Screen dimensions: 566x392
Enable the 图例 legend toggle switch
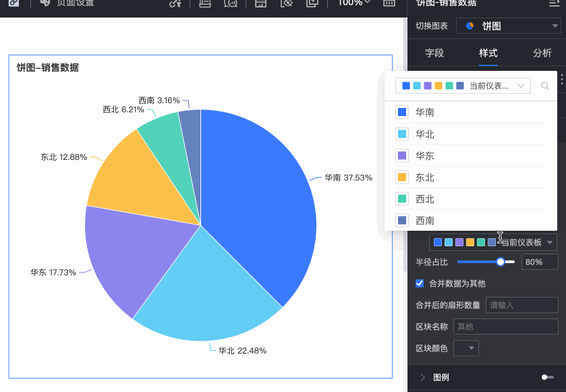pos(547,377)
